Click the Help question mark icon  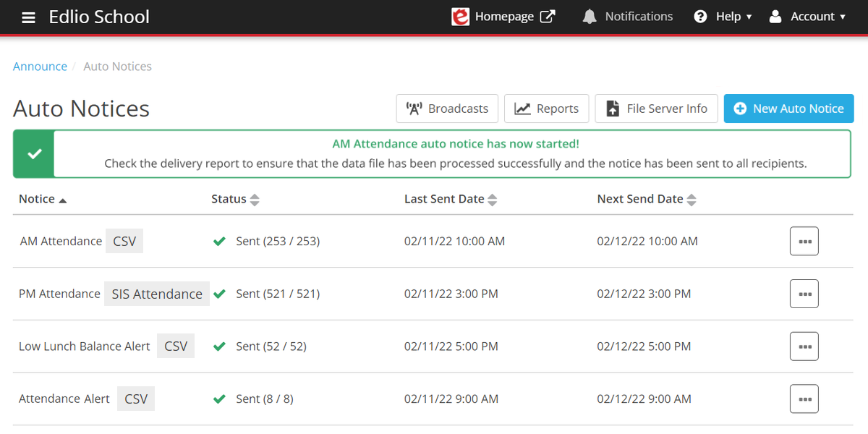point(700,17)
